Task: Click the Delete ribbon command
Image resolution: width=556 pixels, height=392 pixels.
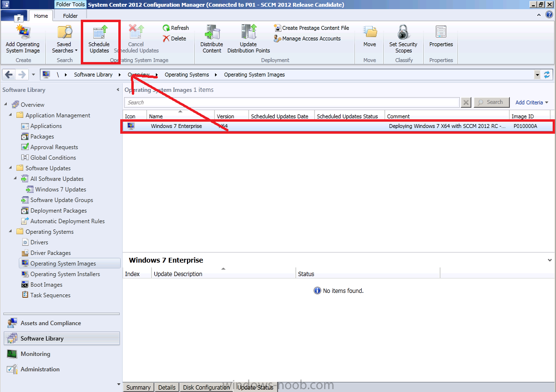Action: tap(175, 38)
